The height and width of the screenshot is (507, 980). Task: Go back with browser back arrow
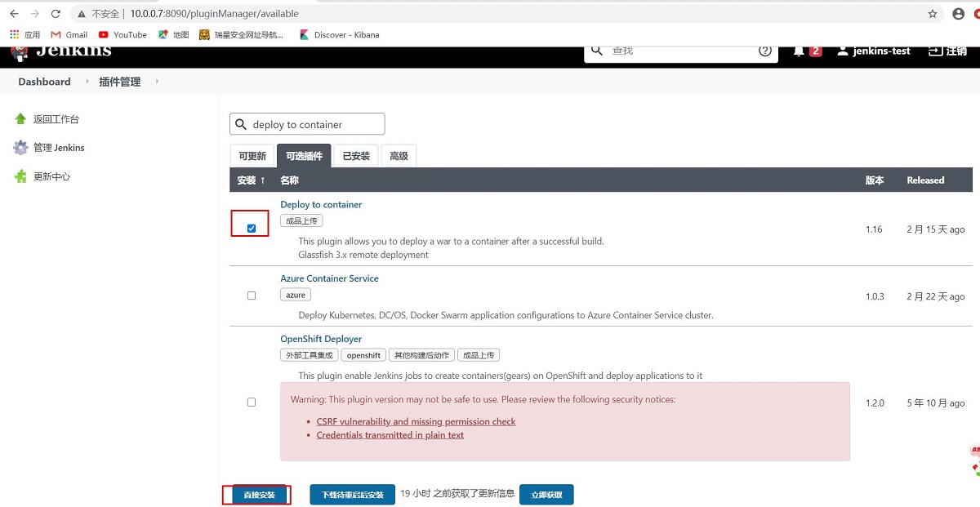(14, 14)
